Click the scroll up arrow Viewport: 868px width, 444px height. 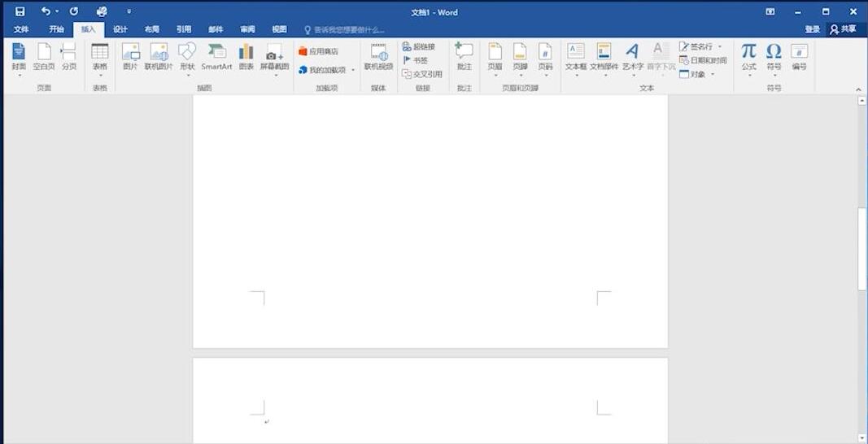click(861, 101)
